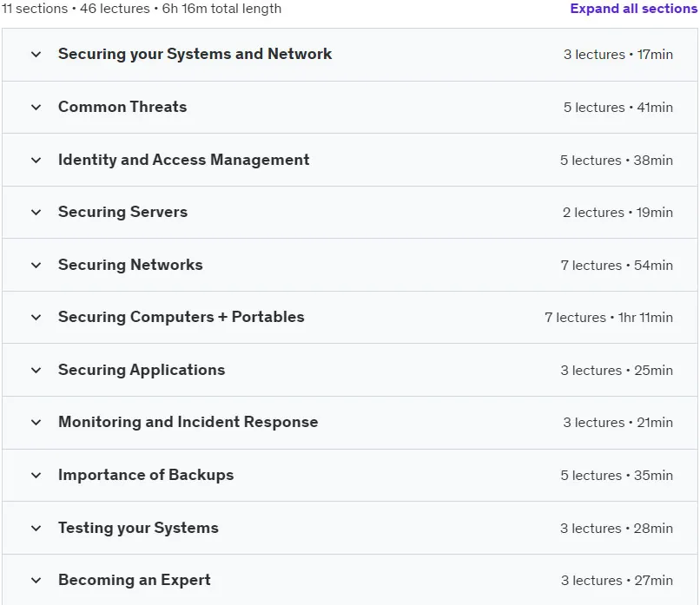Click chevron icon for Securing Networks

pos(36,265)
